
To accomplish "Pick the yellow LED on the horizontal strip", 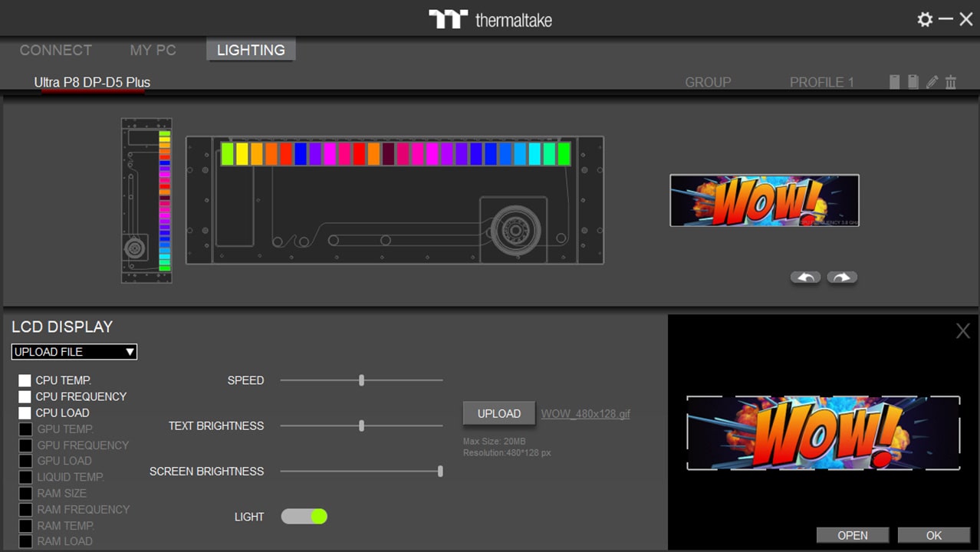I will [242, 154].
